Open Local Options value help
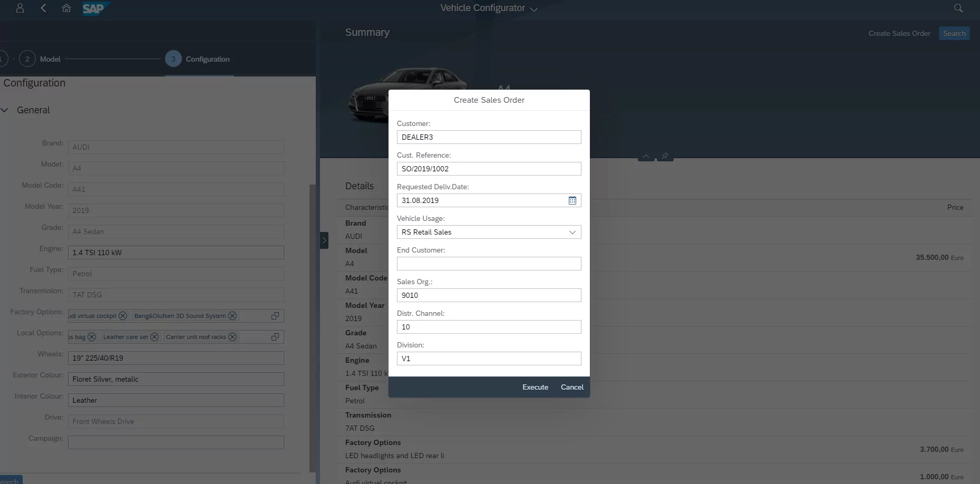 275,337
